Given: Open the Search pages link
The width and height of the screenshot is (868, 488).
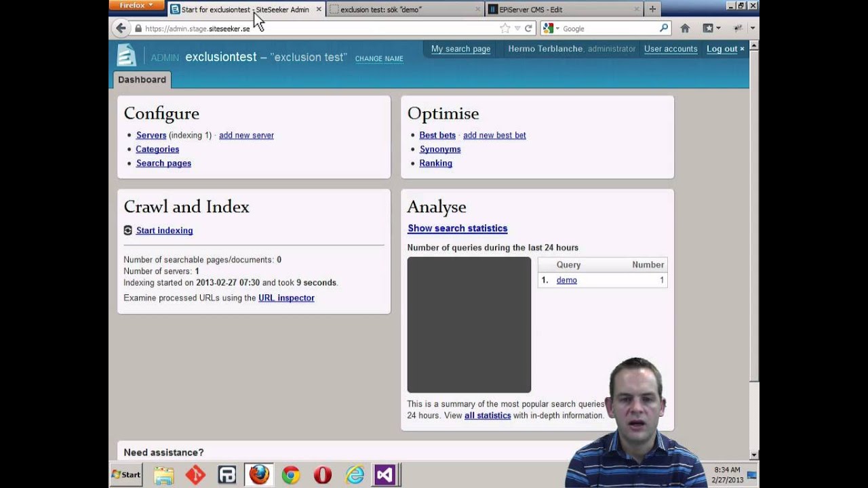Looking at the screenshot, I should [x=163, y=163].
